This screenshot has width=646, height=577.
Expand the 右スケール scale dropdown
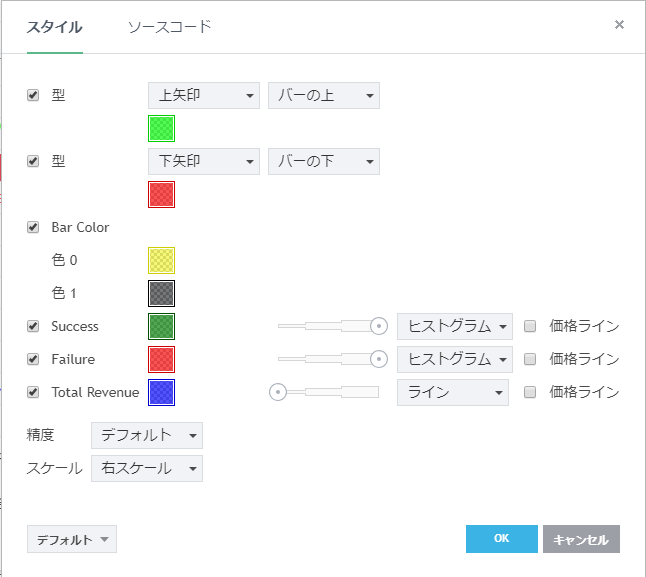[x=146, y=468]
